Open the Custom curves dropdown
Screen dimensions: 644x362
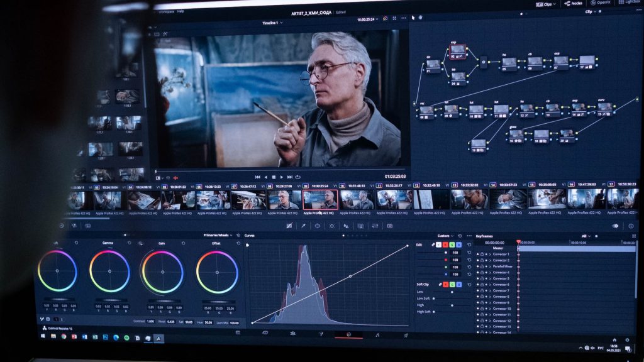click(445, 236)
